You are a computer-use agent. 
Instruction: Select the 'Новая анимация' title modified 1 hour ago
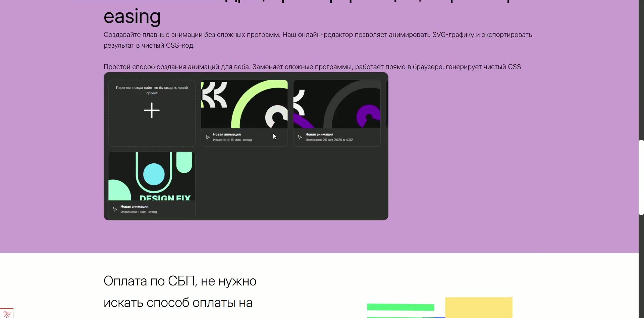coord(134,207)
